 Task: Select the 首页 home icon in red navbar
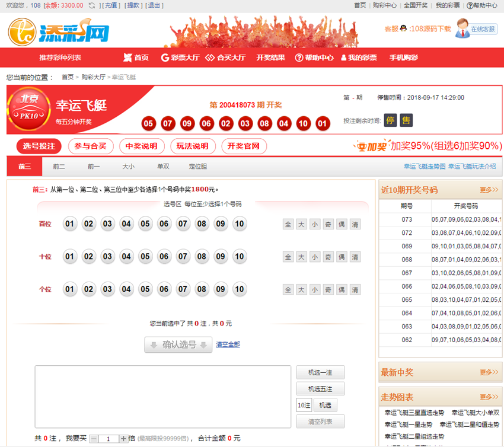129,57
